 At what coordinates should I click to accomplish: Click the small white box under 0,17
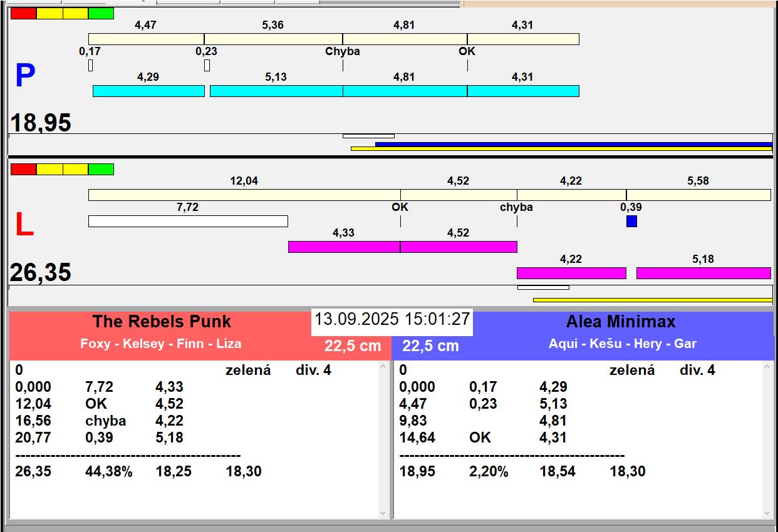(x=90, y=65)
